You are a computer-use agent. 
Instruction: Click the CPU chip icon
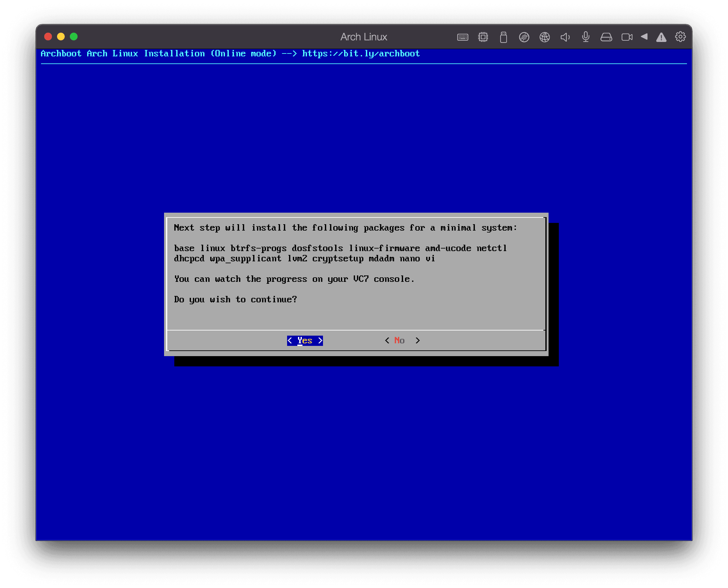coord(483,37)
